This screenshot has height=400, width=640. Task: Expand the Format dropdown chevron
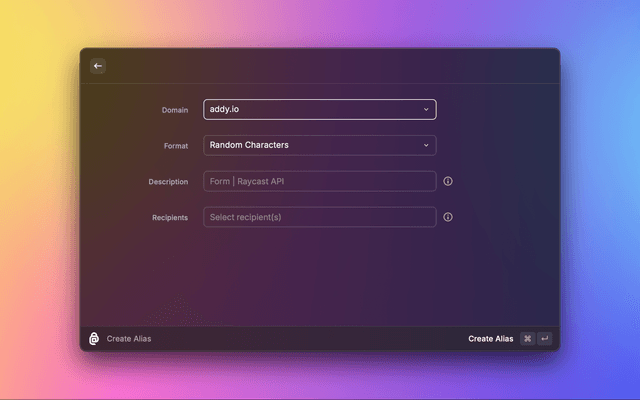pyautogui.click(x=426, y=145)
